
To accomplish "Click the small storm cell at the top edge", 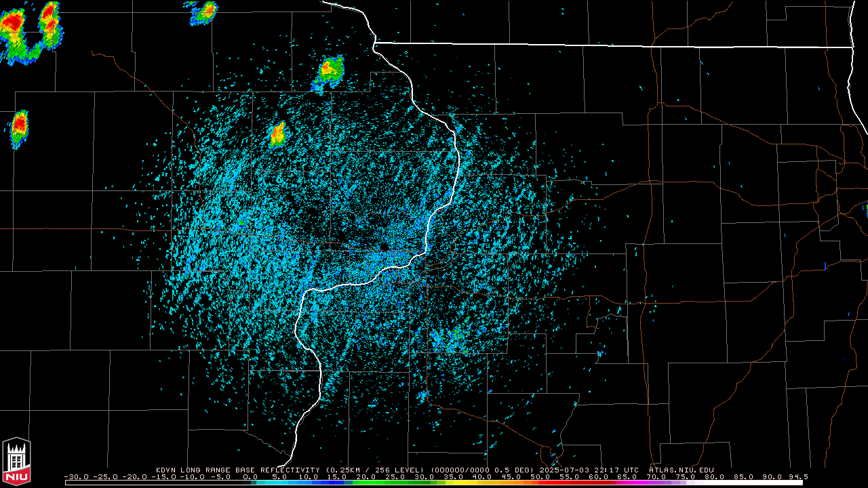I will point(203,12).
